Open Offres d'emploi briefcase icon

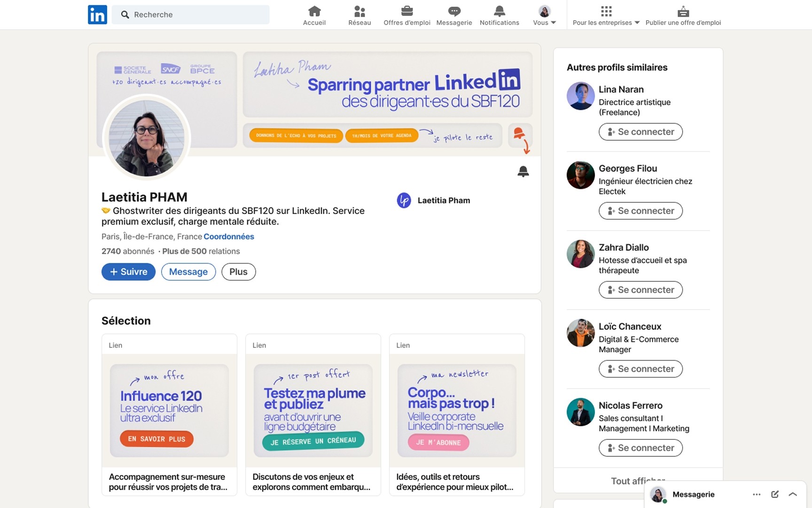coord(407,15)
